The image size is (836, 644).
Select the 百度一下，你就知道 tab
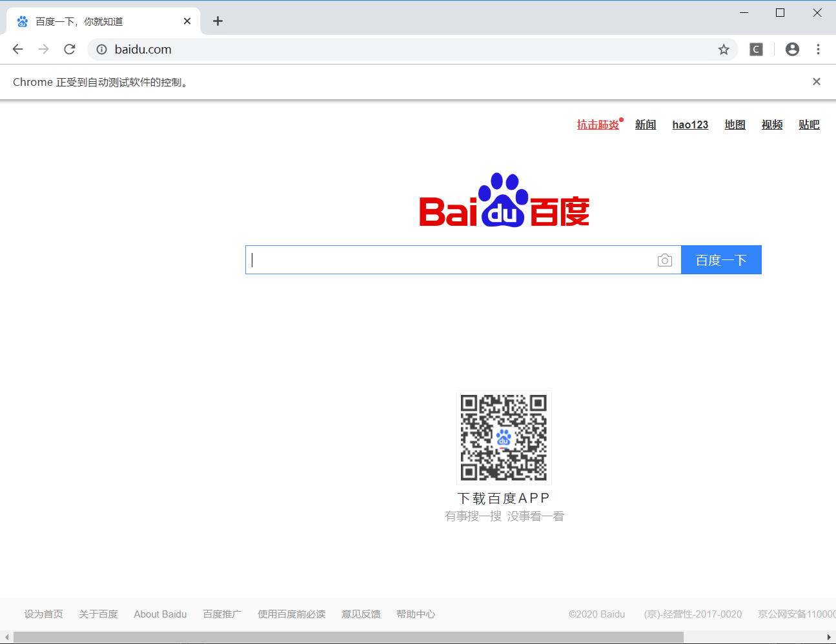pos(103,21)
